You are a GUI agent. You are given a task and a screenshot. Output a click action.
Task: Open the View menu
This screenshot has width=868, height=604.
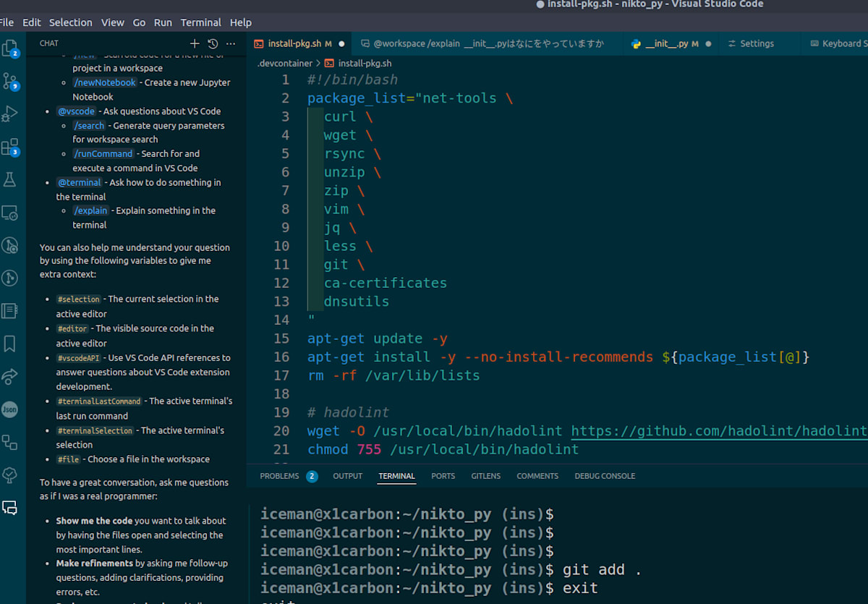coord(113,22)
